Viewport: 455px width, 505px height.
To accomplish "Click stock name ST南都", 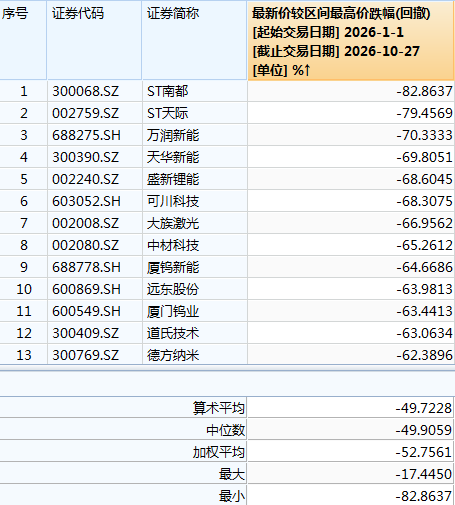I will [168, 91].
